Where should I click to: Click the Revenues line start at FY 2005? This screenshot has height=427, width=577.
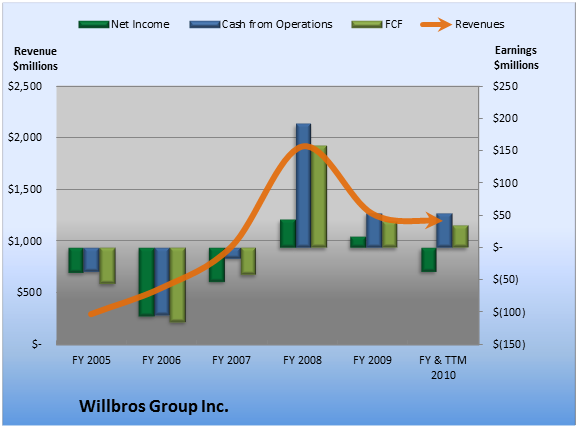(92, 314)
